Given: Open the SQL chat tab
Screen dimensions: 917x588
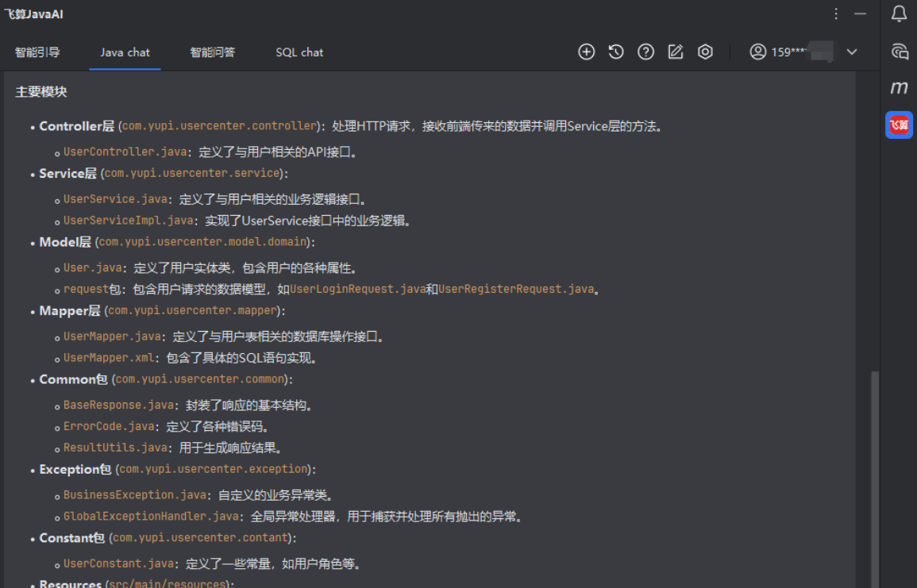Looking at the screenshot, I should click(299, 52).
